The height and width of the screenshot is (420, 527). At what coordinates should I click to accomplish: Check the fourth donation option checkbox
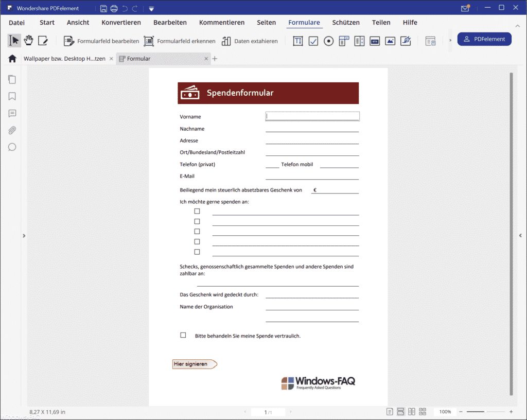pos(197,241)
